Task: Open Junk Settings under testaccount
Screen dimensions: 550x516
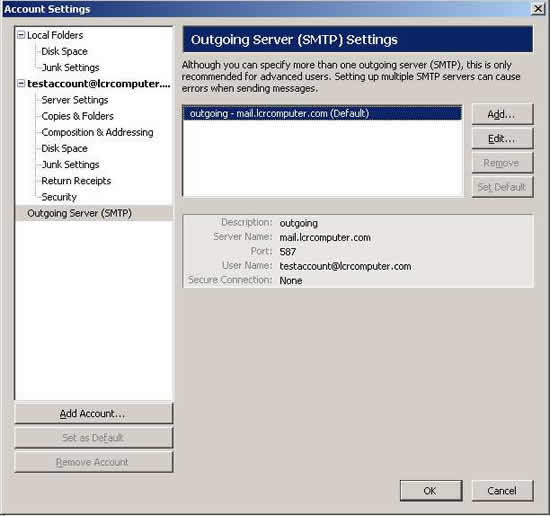Action: click(70, 165)
